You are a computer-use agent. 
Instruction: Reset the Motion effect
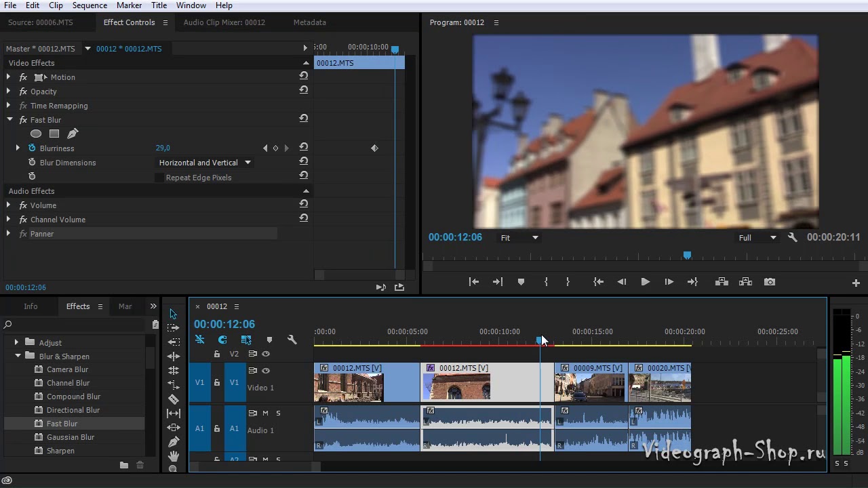[x=304, y=76]
